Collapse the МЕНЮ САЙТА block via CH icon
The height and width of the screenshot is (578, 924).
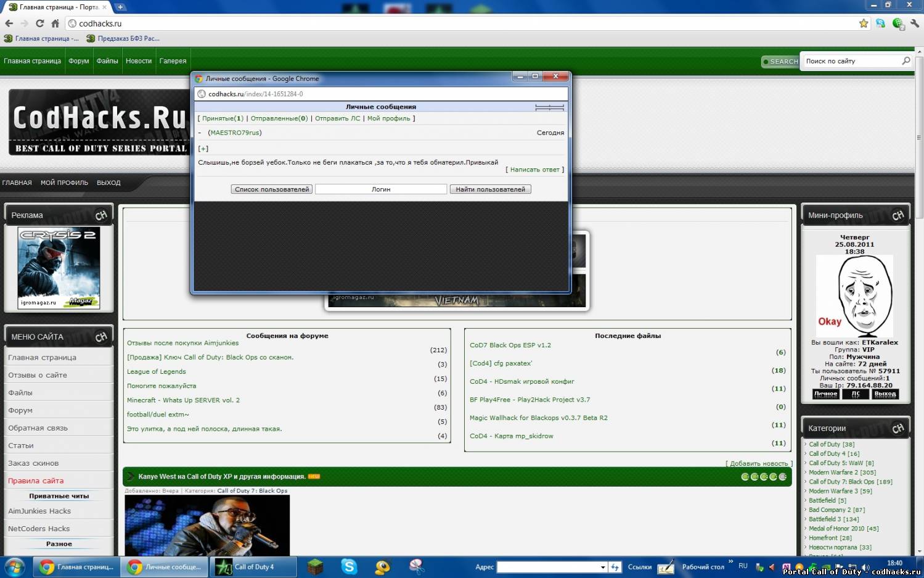[x=101, y=337]
